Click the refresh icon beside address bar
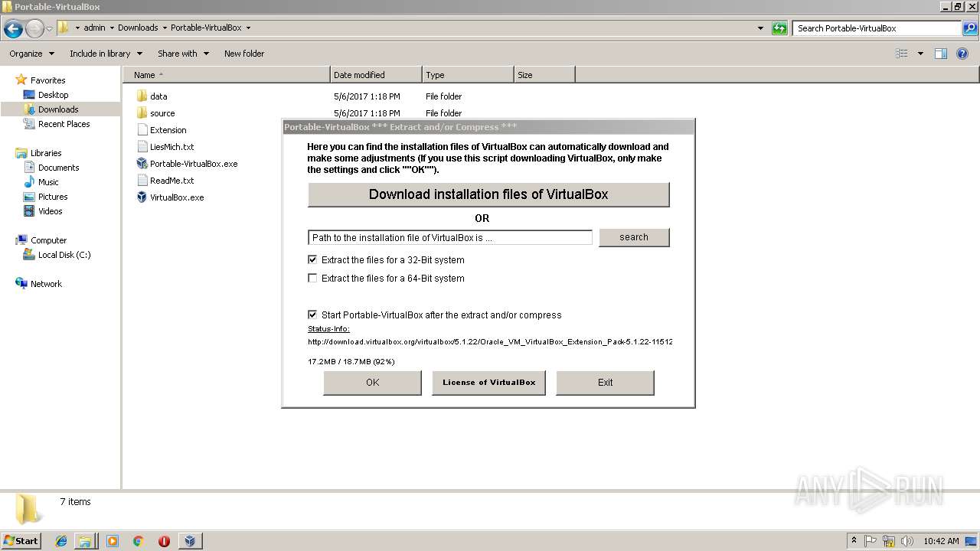980x551 pixels. (x=779, y=28)
